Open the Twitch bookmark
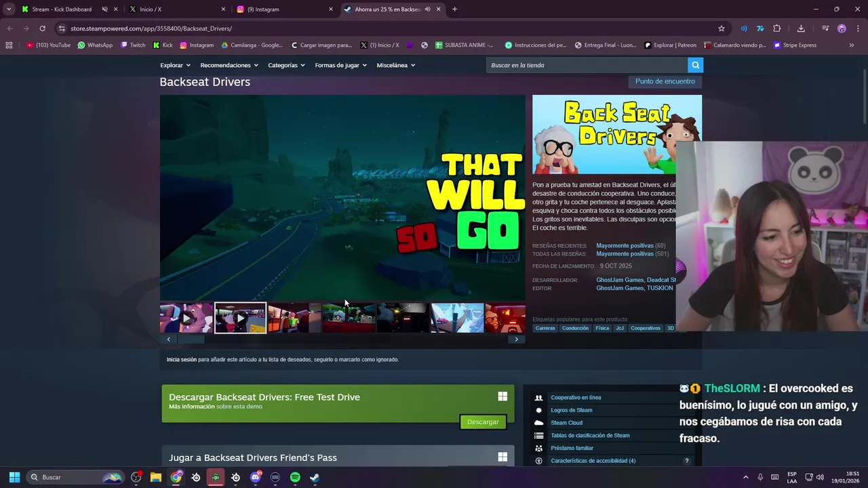This screenshot has width=868, height=488. pyautogui.click(x=133, y=45)
